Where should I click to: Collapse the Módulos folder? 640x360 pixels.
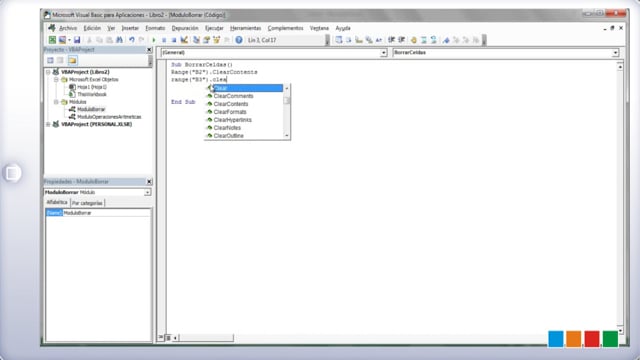tap(56, 102)
